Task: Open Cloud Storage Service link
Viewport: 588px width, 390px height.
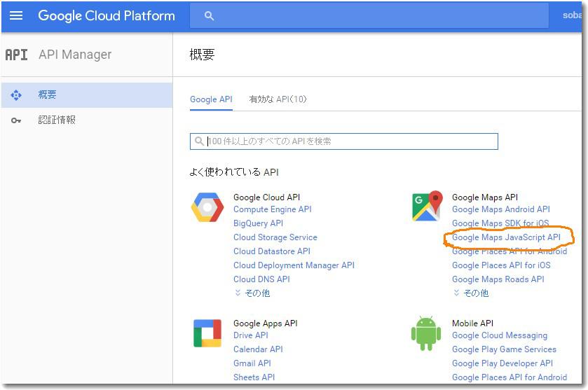Action: 275,237
